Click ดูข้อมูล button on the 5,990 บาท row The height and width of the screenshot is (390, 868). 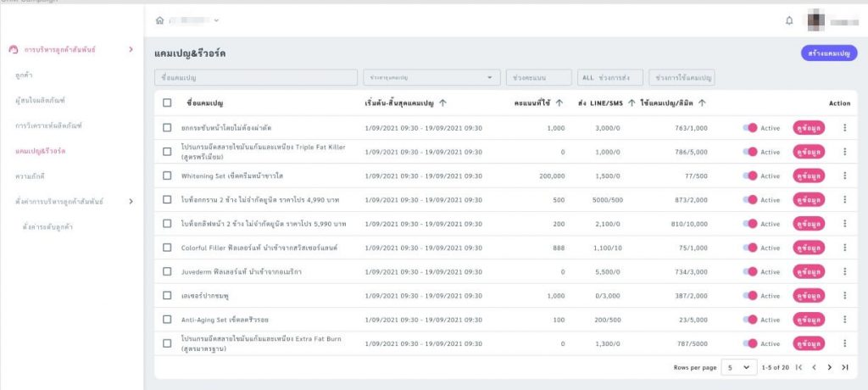809,224
